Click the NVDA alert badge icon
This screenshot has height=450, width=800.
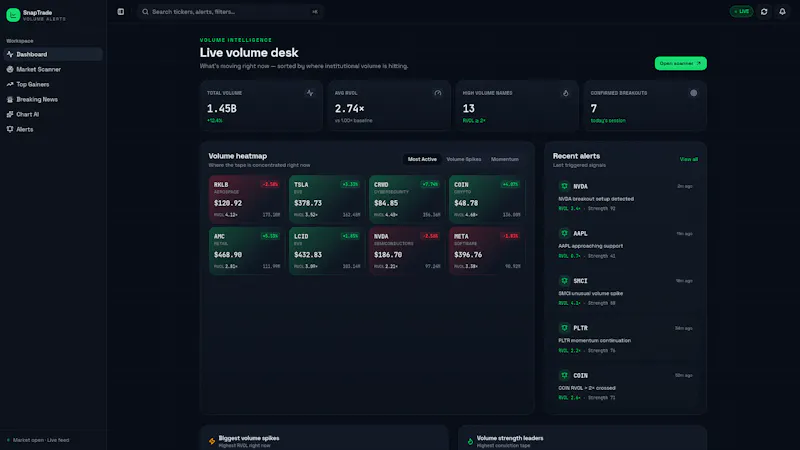(564, 186)
